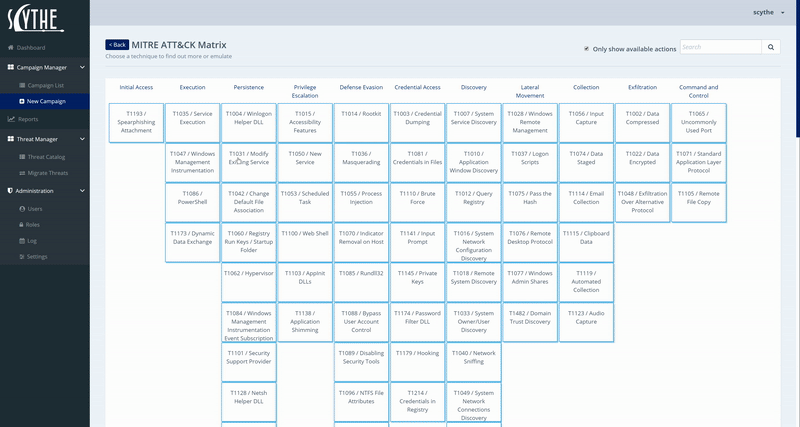Image resolution: width=800 pixels, height=427 pixels.
Task: Select T1075 Pass the Hash tile
Action: point(530,203)
